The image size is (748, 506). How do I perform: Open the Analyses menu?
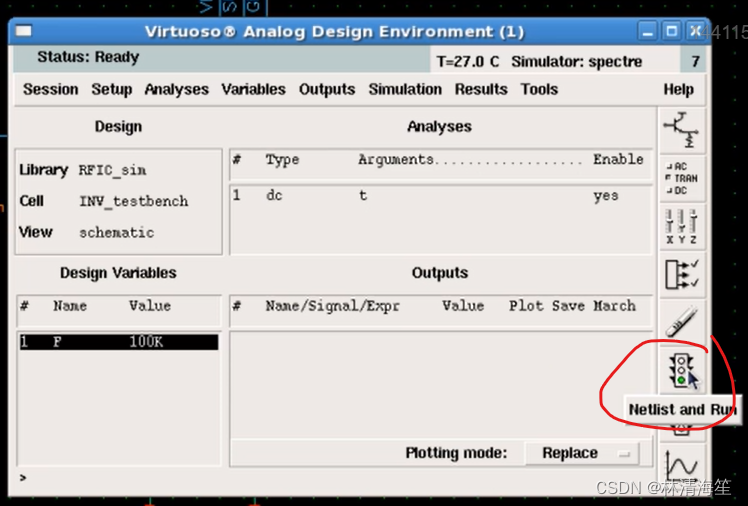click(177, 89)
